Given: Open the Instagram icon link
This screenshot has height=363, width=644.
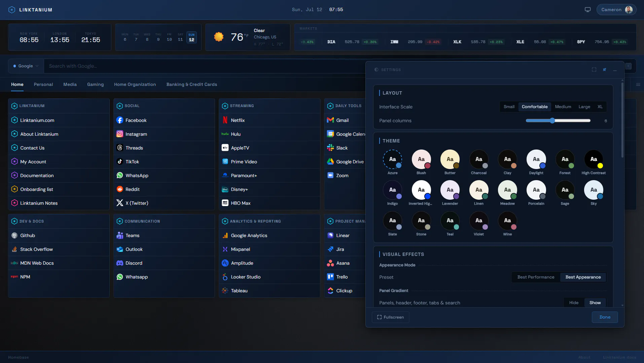Looking at the screenshot, I should tap(120, 134).
